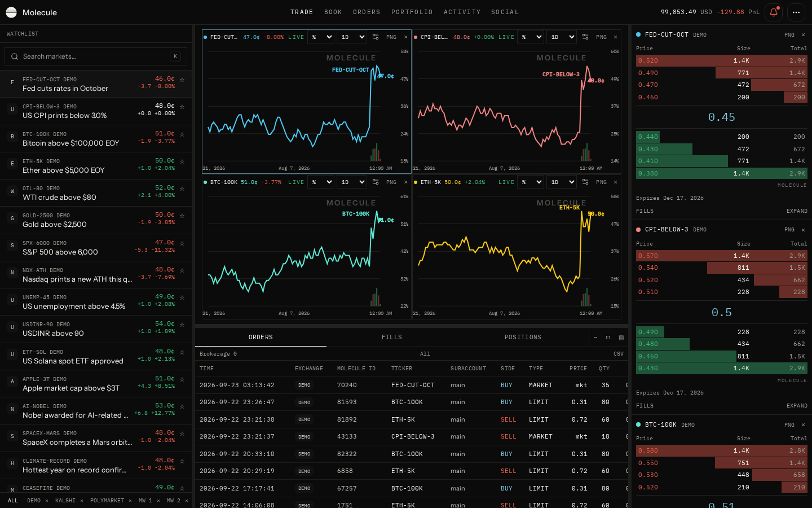This screenshot has height=508, width=812.
Task: Switch orders panel layout view icon
Action: point(621,338)
